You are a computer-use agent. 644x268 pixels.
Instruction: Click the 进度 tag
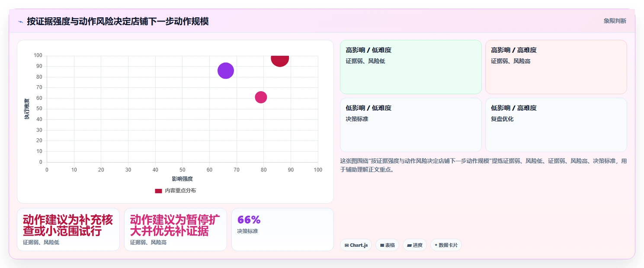[x=414, y=245]
